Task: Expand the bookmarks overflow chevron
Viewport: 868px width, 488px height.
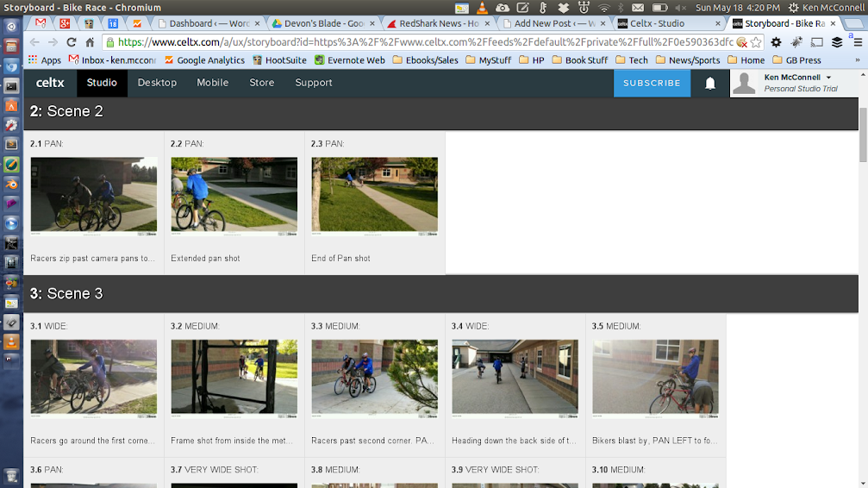Action: (x=858, y=59)
